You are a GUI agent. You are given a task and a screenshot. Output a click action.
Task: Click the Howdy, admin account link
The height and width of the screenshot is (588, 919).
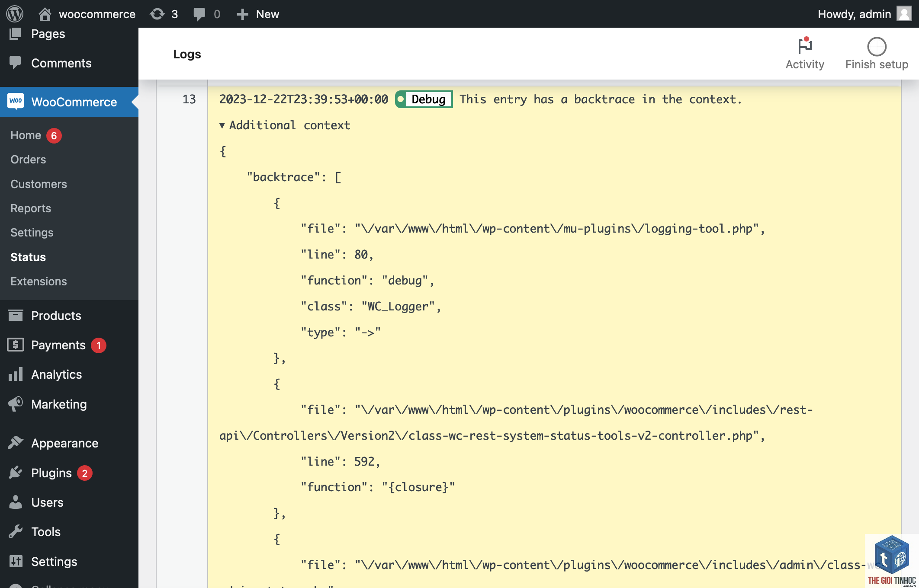click(x=854, y=14)
